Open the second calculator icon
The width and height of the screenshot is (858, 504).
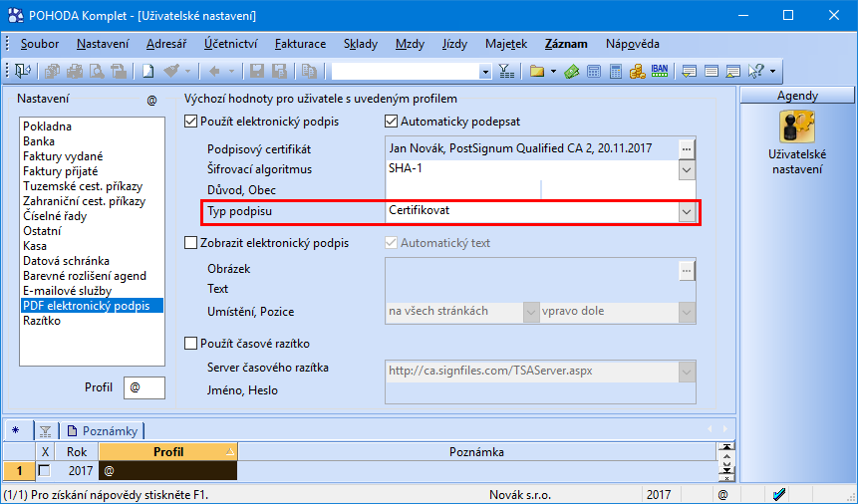tap(616, 71)
